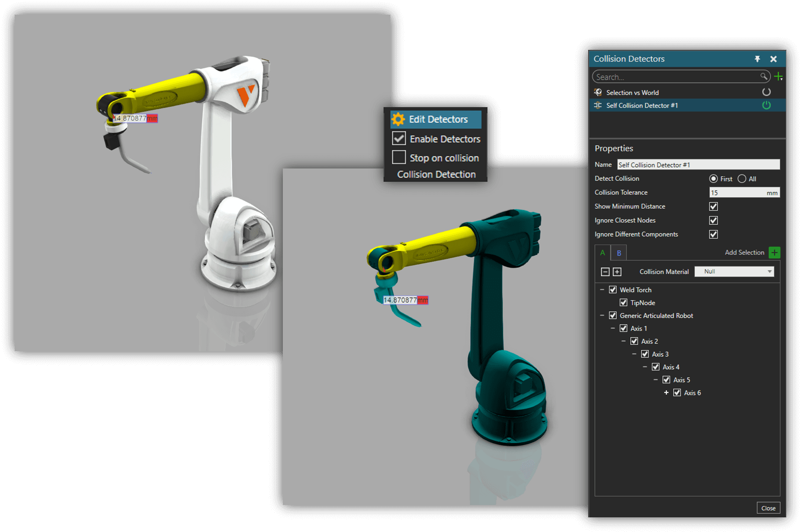The height and width of the screenshot is (532, 801).
Task: Switch to the B selection tab
Action: coord(619,253)
